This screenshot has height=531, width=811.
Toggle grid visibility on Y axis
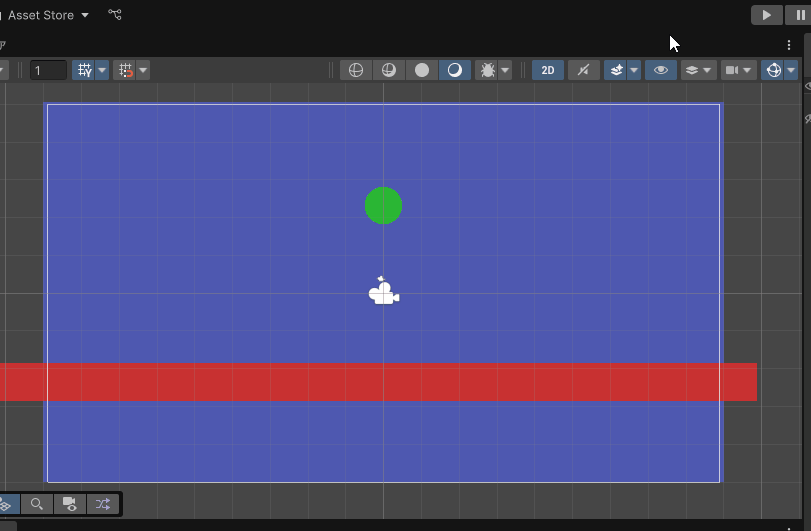point(84,70)
